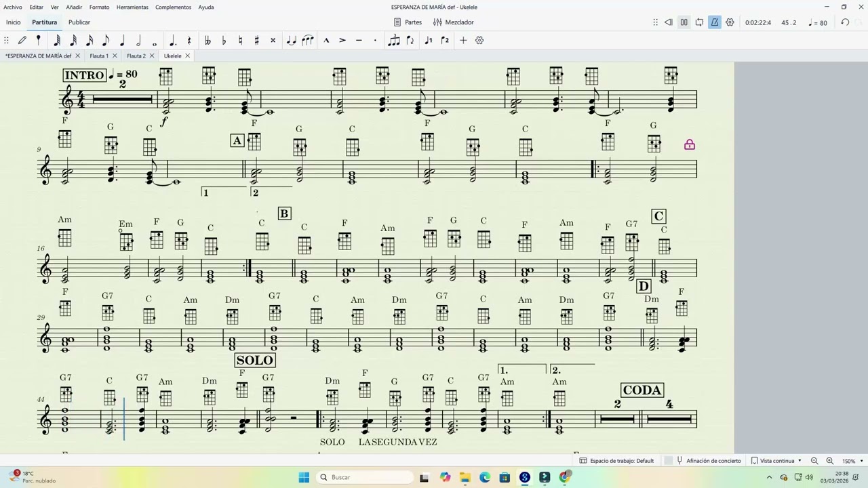This screenshot has height=488, width=868.
Task: Open the Añadir menu
Action: coord(74,7)
